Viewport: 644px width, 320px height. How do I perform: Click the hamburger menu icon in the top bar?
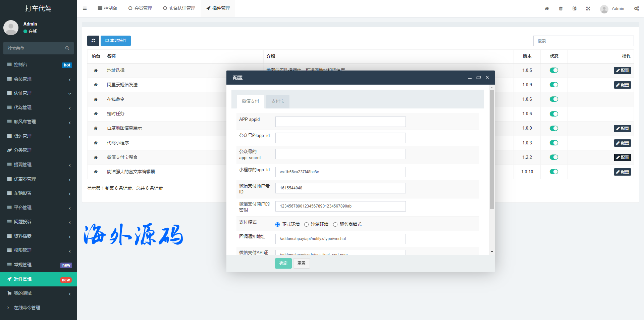(85, 8)
